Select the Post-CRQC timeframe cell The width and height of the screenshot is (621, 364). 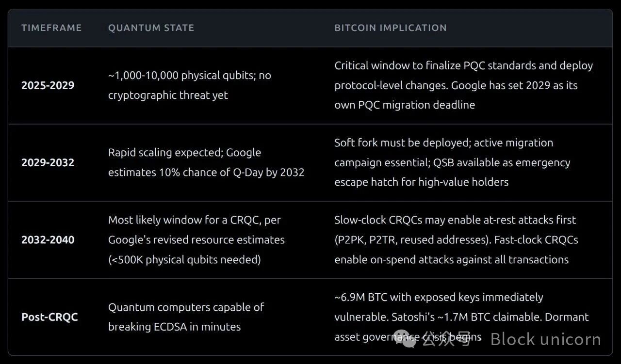point(49,317)
